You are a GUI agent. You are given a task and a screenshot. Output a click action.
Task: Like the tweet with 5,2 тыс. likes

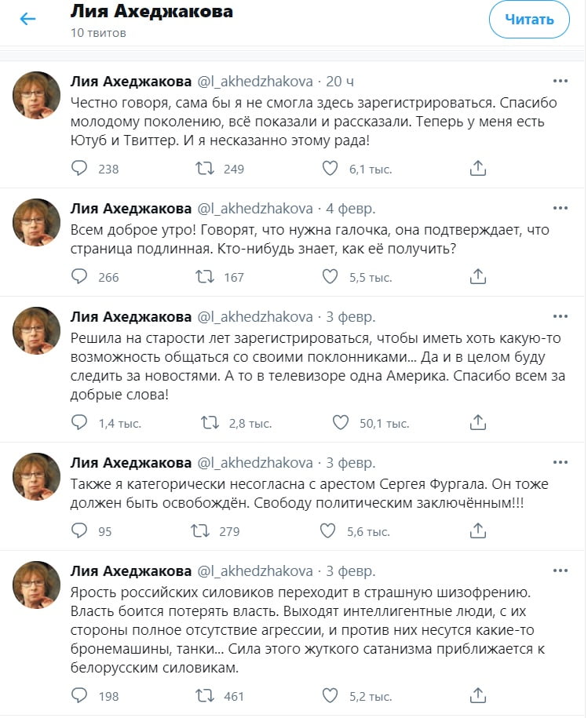coord(330,695)
